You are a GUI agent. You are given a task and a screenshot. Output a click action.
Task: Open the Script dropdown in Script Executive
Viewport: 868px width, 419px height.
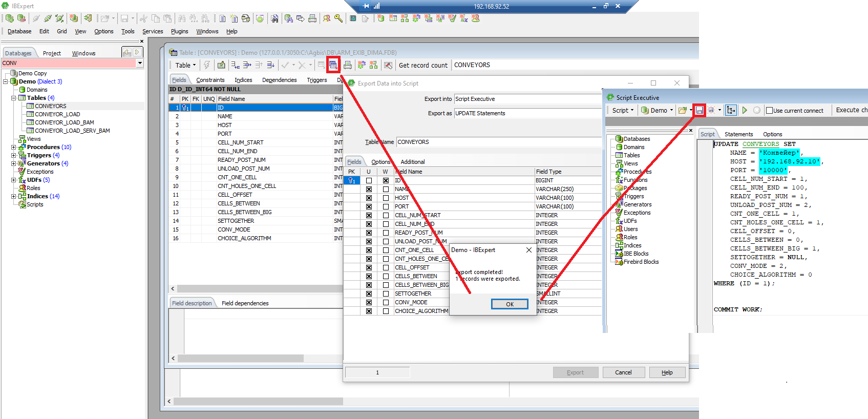point(623,111)
